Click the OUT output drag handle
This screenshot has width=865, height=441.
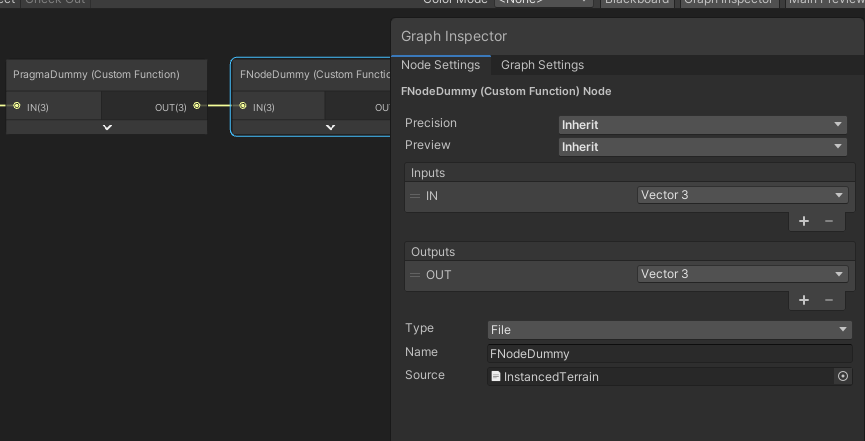[x=415, y=275]
